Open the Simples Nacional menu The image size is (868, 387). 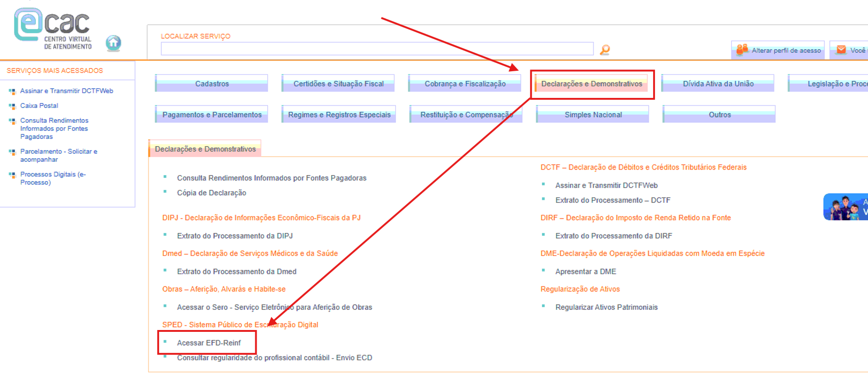click(x=592, y=114)
